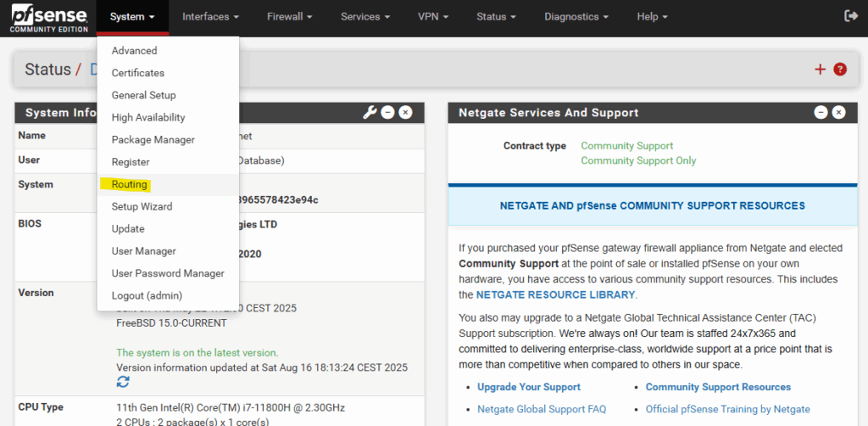Viewport: 868px width, 426px height.
Task: Click the blue refresh version-check icon
Action: point(123,382)
